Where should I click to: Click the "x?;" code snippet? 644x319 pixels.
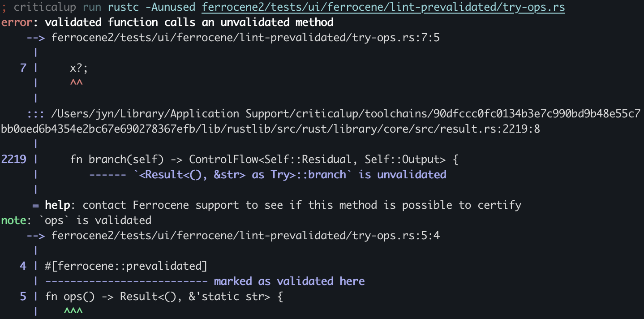[x=79, y=68]
